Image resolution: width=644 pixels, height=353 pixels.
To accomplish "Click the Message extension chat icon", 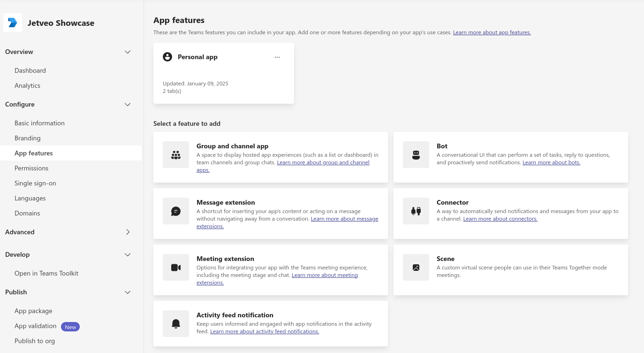I will tap(176, 211).
